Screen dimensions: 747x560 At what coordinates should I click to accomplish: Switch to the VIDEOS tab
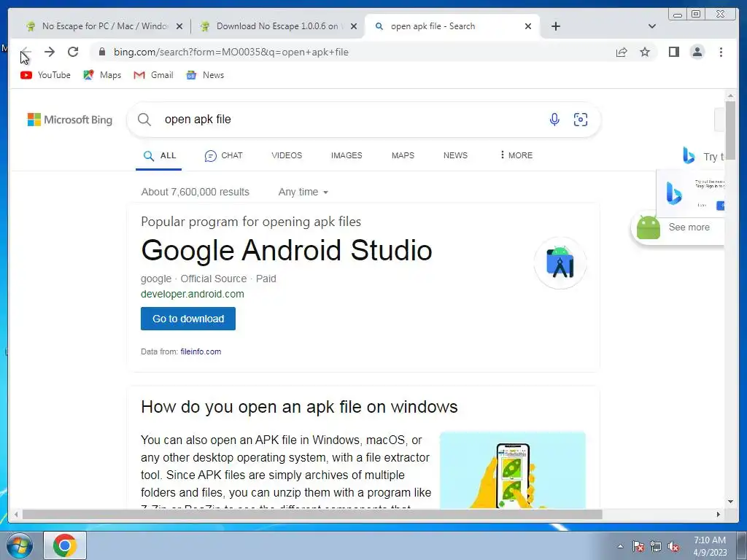(287, 156)
